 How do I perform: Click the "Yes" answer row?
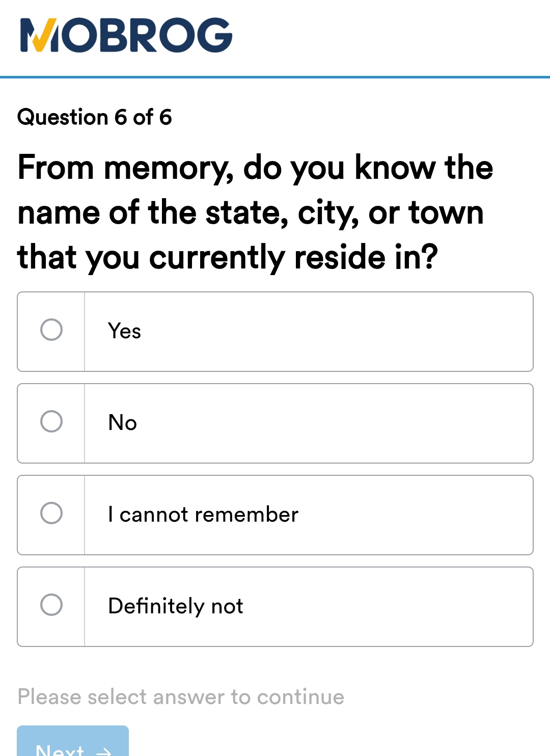(x=275, y=331)
